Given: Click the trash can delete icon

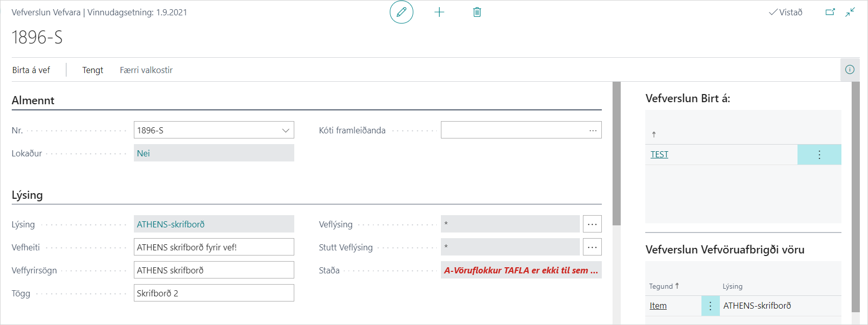Looking at the screenshot, I should [x=477, y=12].
